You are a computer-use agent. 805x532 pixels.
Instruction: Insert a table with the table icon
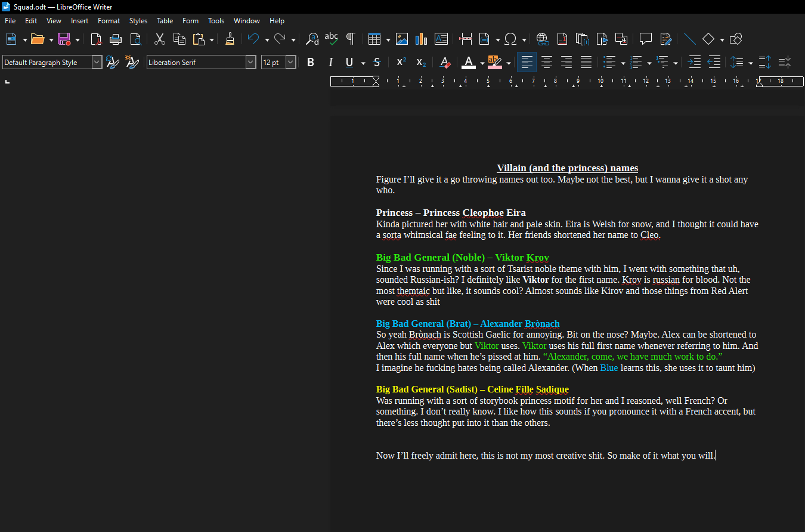point(374,39)
